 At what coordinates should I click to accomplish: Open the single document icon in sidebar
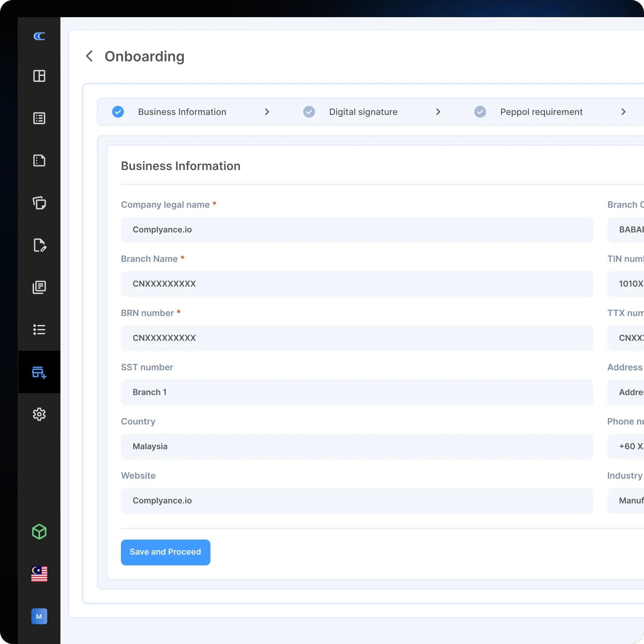click(x=39, y=160)
